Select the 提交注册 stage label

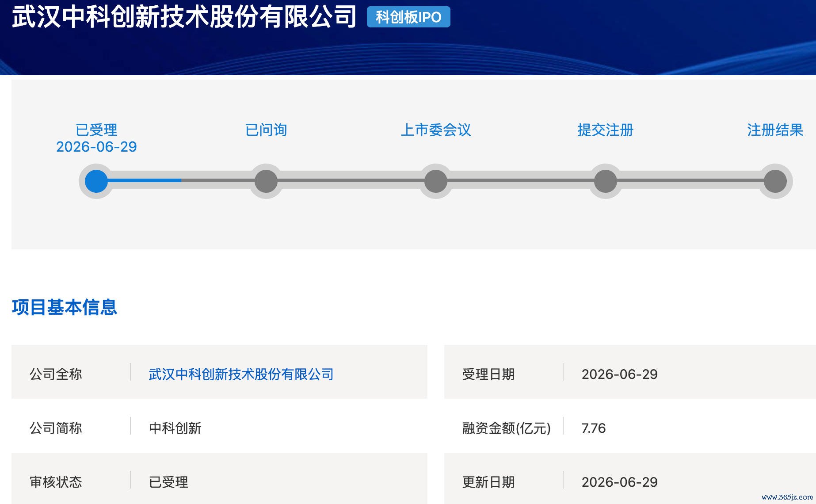[606, 130]
